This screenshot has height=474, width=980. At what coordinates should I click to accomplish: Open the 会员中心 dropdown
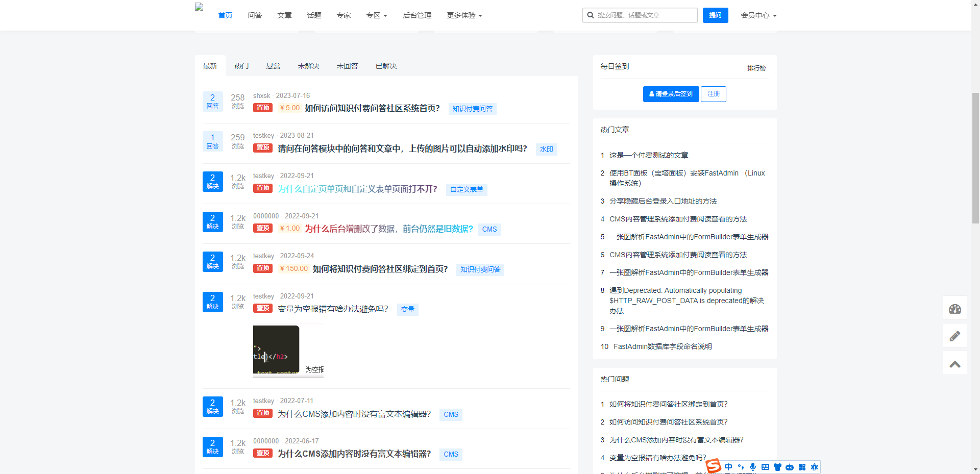[x=758, y=15]
